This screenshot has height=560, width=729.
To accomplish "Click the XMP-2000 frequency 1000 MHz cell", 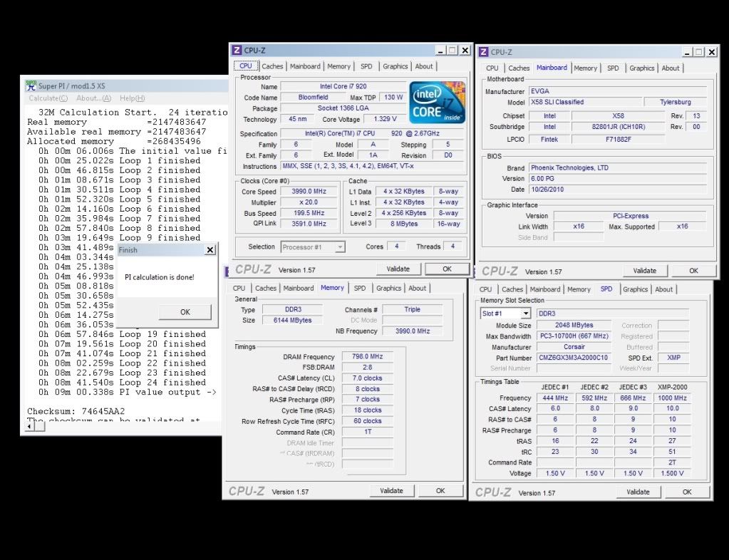I will (x=672, y=398).
